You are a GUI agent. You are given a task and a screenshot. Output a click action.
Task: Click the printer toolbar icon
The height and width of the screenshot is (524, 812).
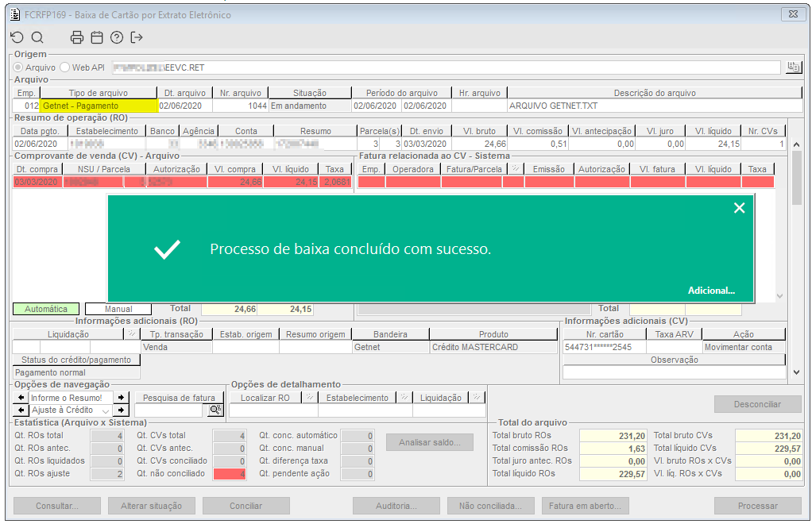click(76, 37)
